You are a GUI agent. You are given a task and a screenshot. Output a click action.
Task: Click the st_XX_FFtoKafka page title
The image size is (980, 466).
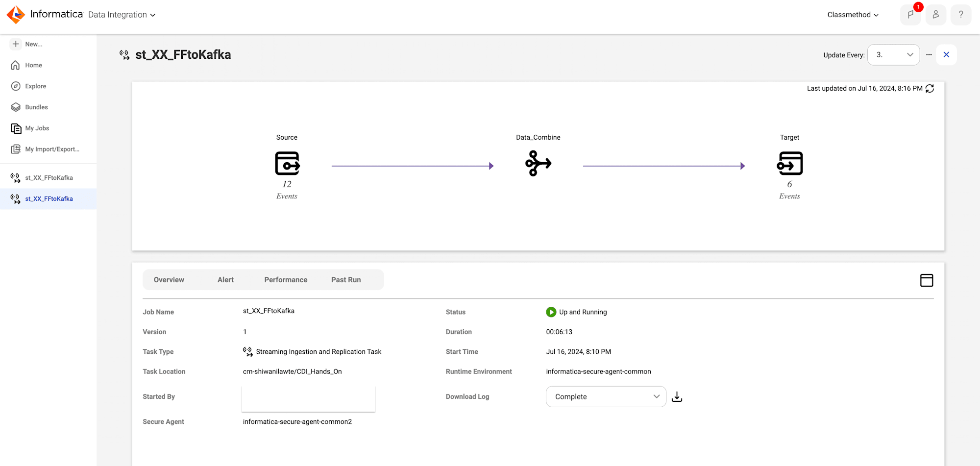click(183, 55)
